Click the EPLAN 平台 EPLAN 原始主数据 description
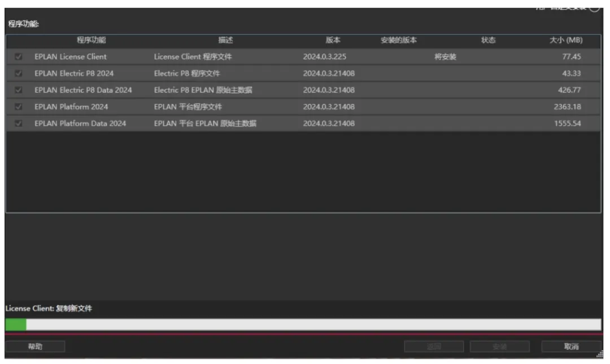610x364 pixels. (205, 124)
